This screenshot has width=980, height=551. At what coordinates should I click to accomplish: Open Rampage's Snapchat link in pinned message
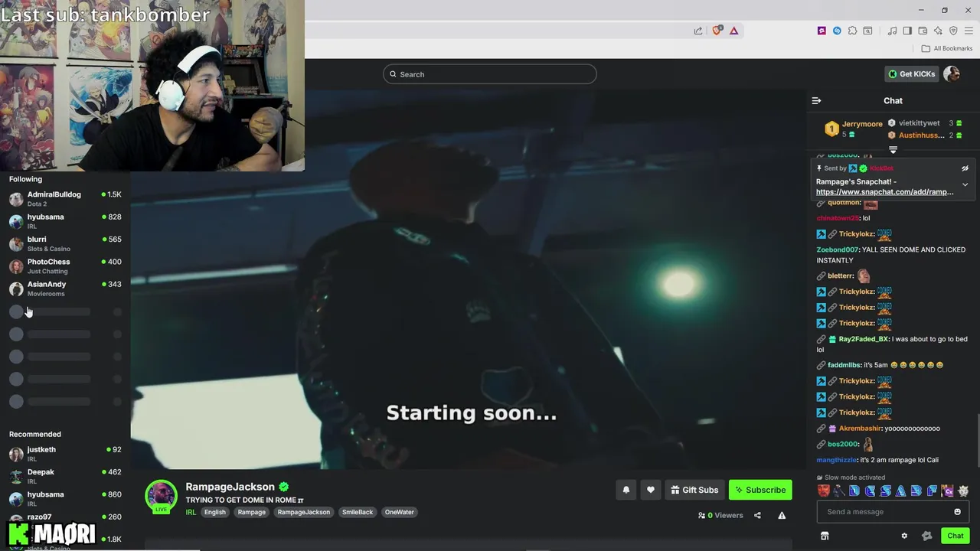(x=884, y=192)
